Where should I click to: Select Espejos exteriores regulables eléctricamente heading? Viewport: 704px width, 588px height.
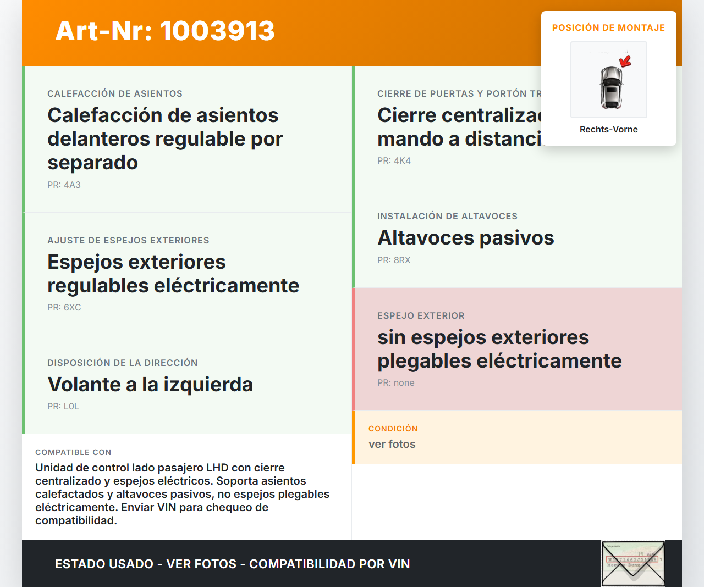pos(173,274)
